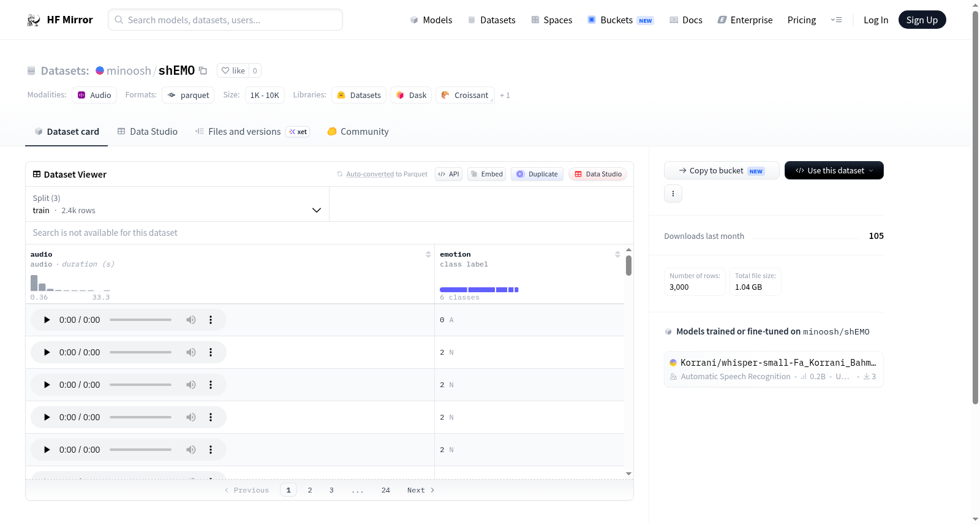
Task: Open the Split train dropdown
Action: [x=177, y=204]
